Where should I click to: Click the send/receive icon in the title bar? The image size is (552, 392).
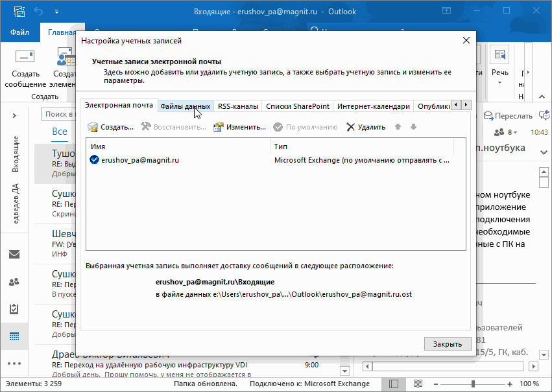tap(19, 12)
